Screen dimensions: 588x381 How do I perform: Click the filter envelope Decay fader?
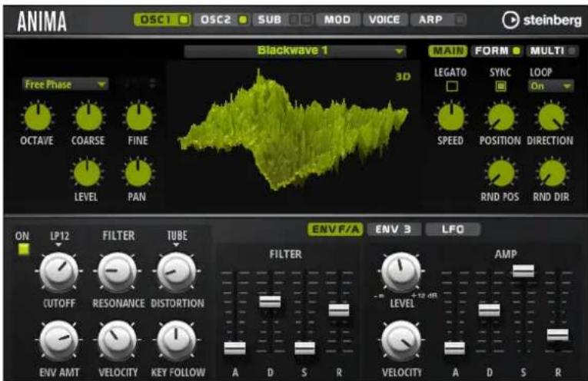pos(270,302)
